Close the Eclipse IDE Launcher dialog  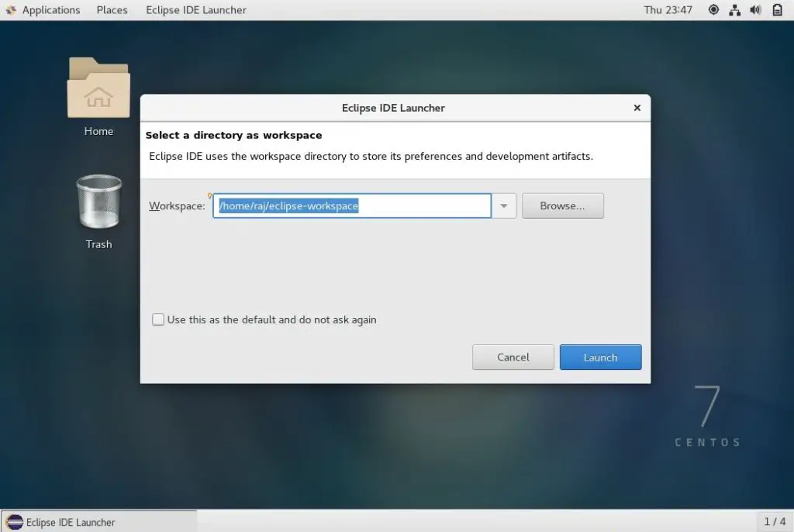click(637, 108)
